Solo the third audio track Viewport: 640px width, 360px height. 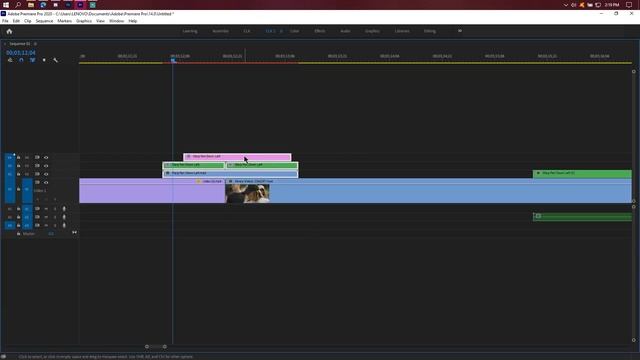click(x=55, y=225)
